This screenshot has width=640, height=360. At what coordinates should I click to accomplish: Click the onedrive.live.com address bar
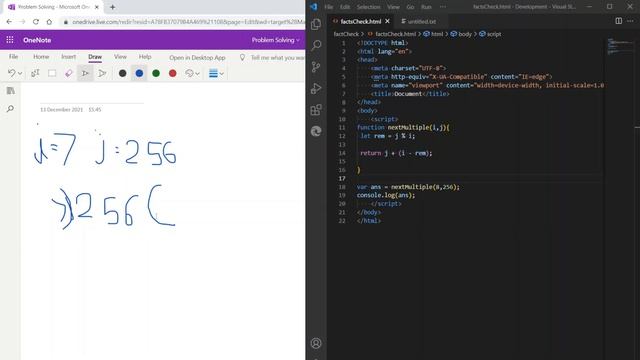(x=184, y=22)
